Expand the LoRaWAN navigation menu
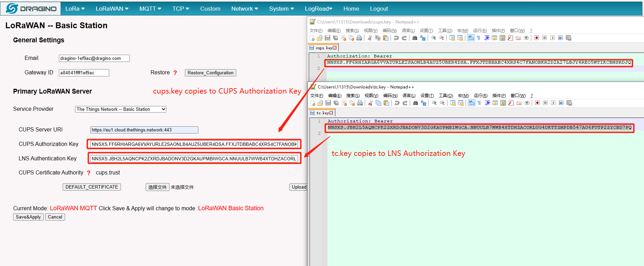 pyautogui.click(x=112, y=9)
